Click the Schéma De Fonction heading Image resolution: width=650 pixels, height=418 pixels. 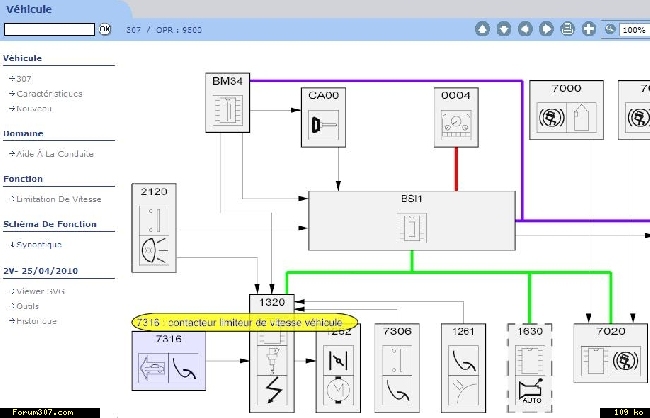tap(50, 224)
